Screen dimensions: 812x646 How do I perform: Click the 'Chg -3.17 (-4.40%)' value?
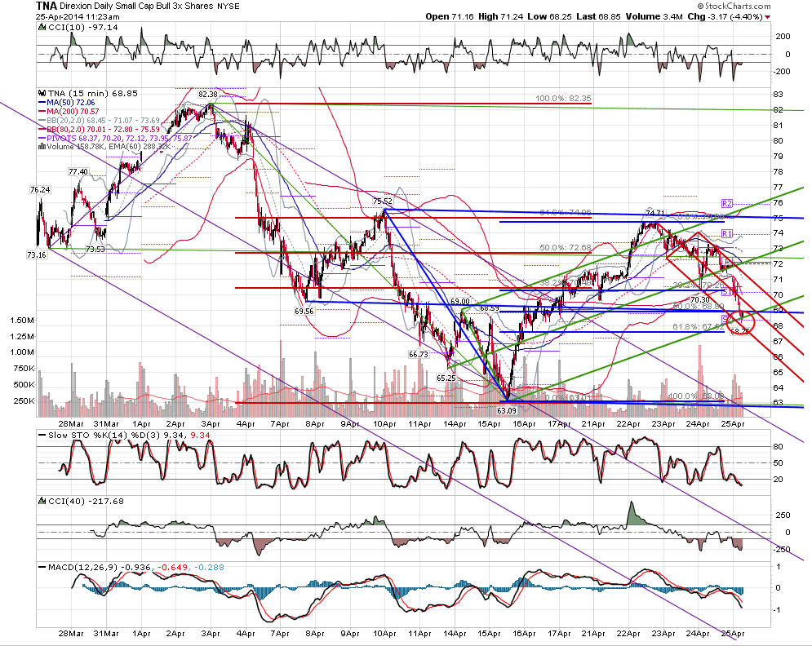coord(725,16)
